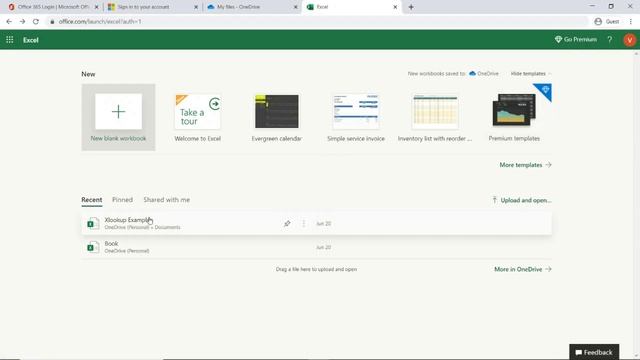This screenshot has width=640, height=360.
Task: Open the Welcome to Excel tour template
Action: click(x=198, y=117)
